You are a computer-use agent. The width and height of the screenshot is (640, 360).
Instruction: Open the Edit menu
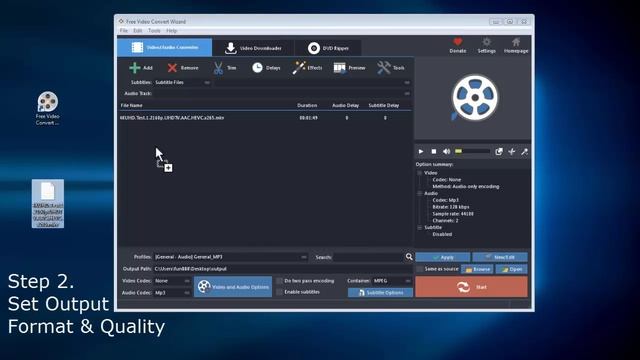click(x=138, y=31)
